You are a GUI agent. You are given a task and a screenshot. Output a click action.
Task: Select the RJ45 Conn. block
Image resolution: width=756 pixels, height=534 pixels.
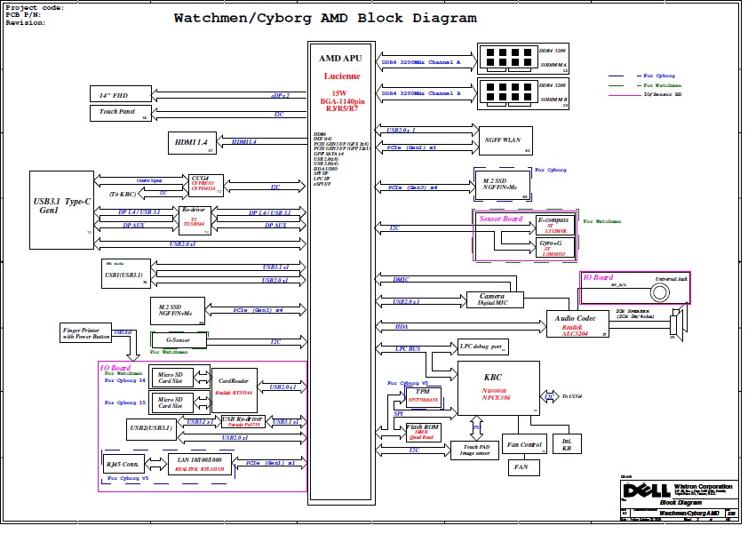pyautogui.click(x=123, y=464)
